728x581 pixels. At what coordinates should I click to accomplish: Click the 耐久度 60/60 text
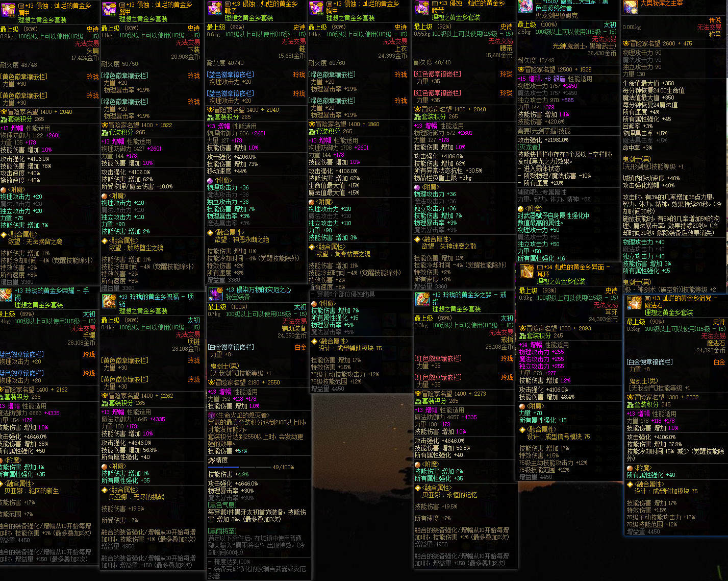click(x=327, y=63)
